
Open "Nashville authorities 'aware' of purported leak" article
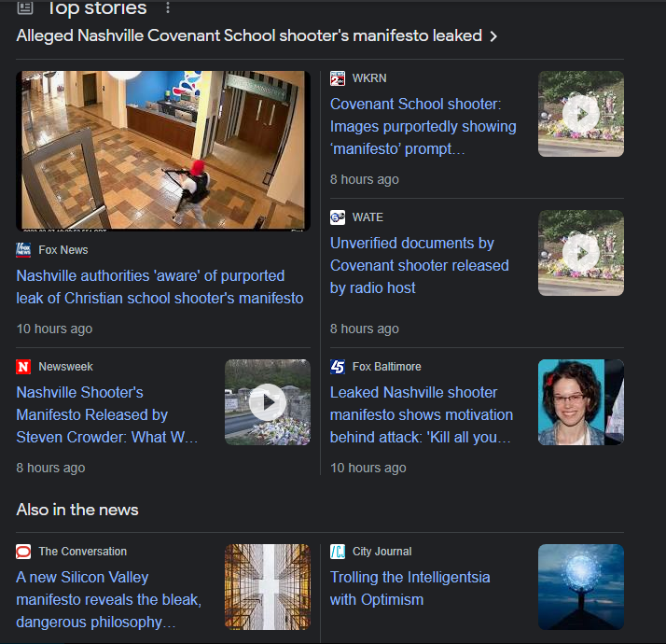160,287
